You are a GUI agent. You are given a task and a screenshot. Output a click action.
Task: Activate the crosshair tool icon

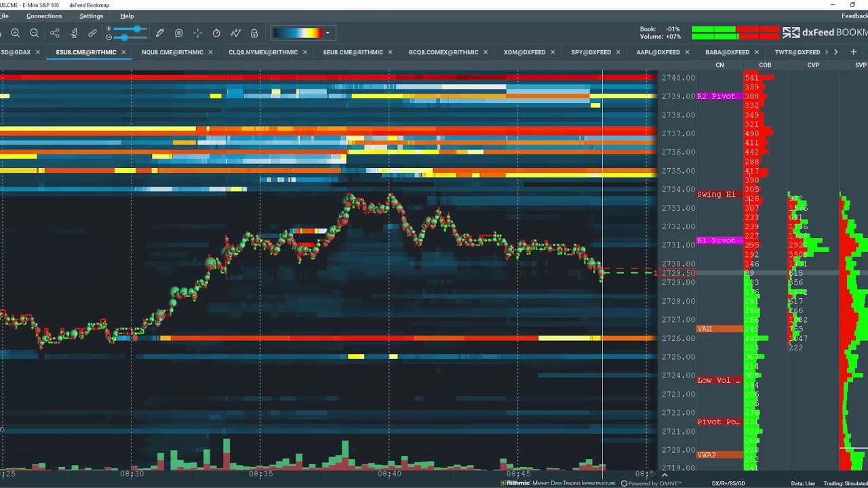tap(198, 33)
